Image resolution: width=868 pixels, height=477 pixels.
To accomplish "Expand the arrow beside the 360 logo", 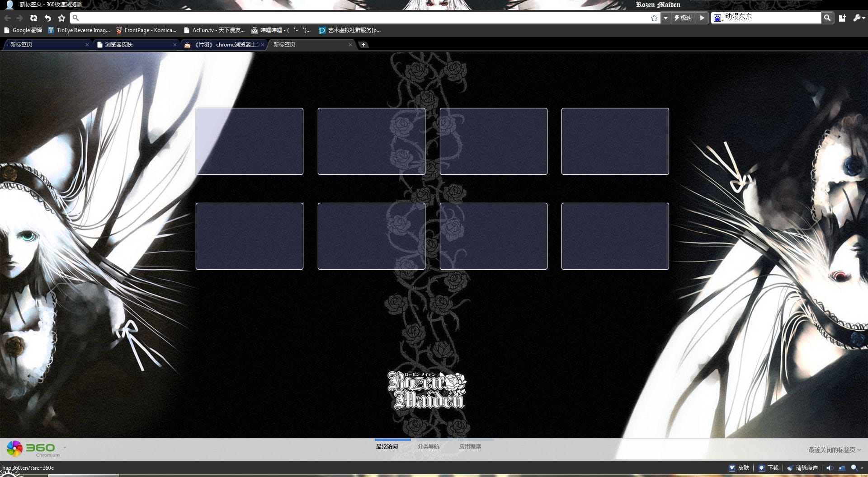I will click(65, 448).
